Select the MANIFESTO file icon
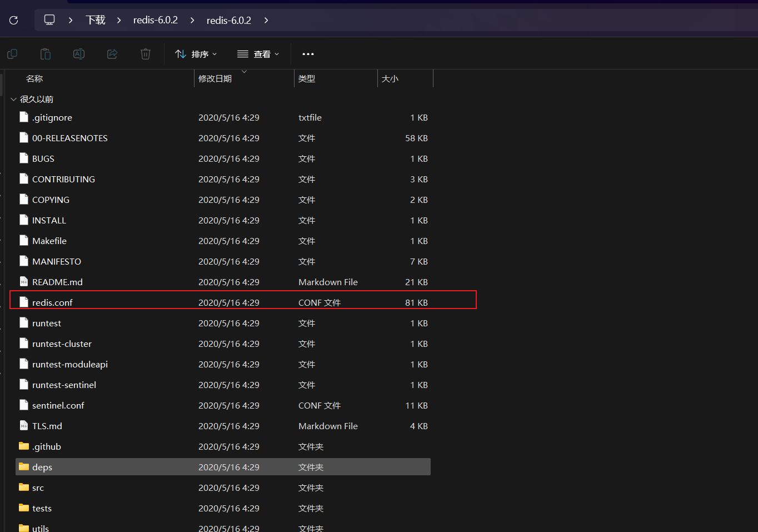758x532 pixels. coord(24,261)
